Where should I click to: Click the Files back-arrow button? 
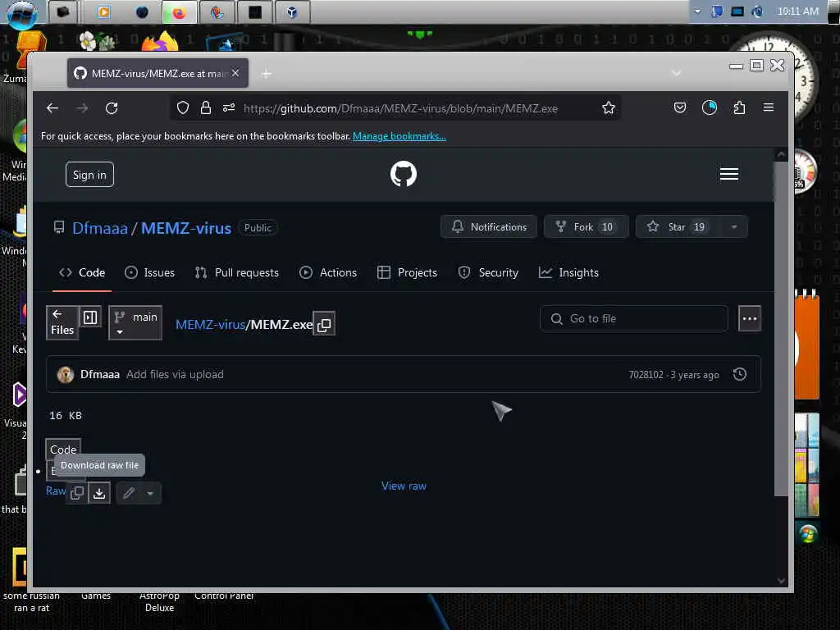[x=62, y=322]
